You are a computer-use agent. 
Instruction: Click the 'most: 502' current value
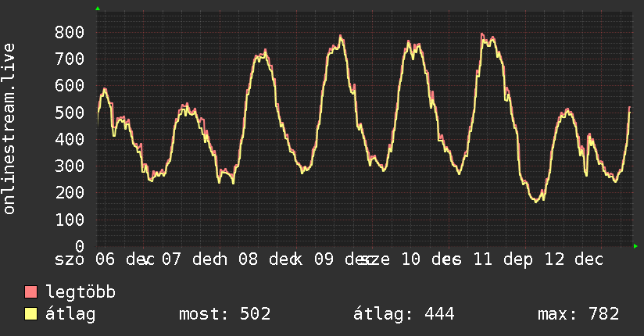click(224, 314)
